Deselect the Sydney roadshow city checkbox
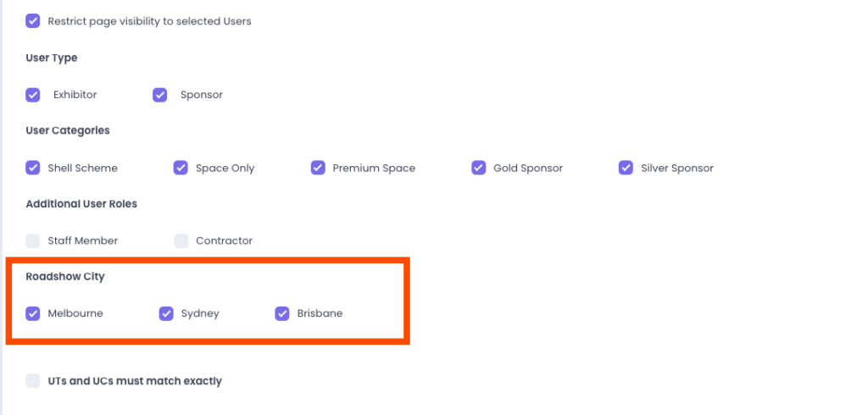The width and height of the screenshot is (868, 415). [167, 313]
